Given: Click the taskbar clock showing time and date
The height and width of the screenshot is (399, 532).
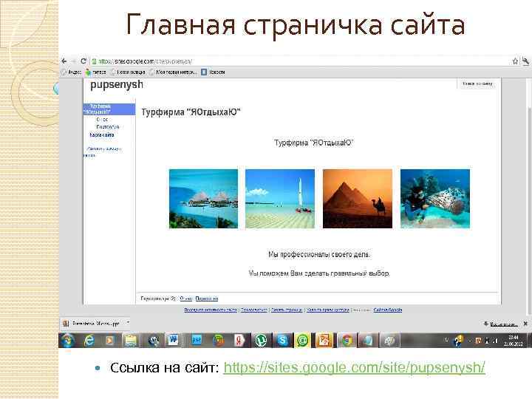Looking at the screenshot, I should (513, 341).
